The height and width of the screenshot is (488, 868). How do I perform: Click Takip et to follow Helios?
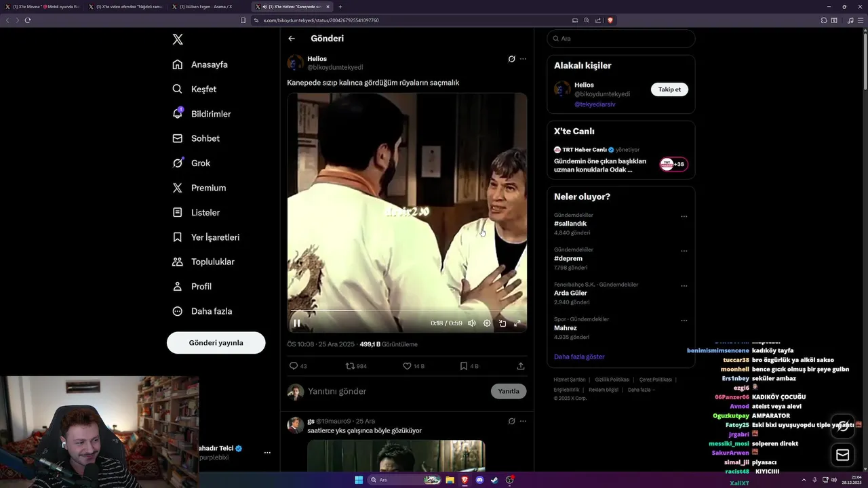(669, 89)
